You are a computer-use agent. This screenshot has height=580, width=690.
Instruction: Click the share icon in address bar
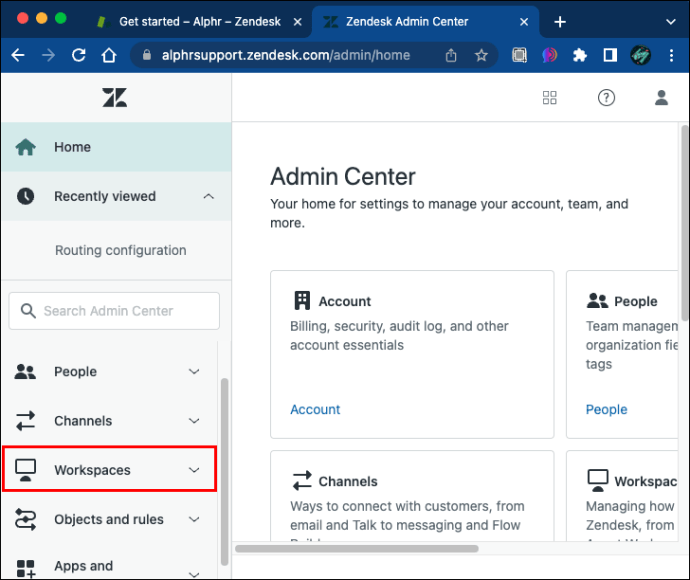451,55
